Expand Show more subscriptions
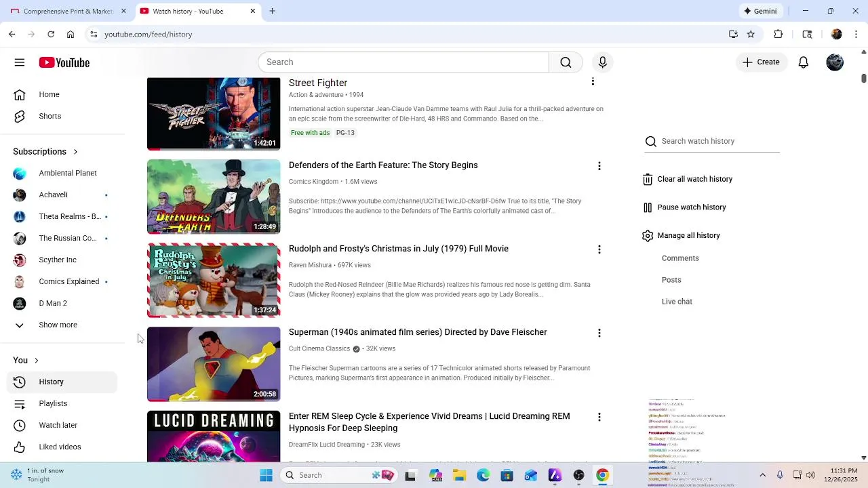868x488 pixels. tap(62, 325)
